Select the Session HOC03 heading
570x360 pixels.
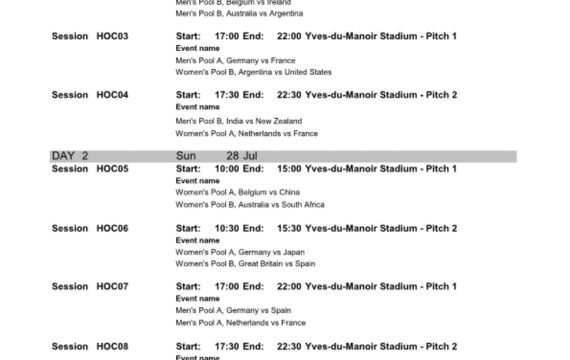(90, 36)
